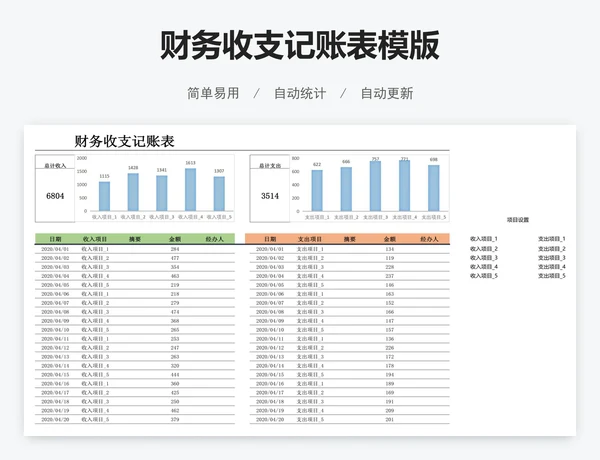Click the total income value 6804
The image size is (600, 460).
[55, 196]
